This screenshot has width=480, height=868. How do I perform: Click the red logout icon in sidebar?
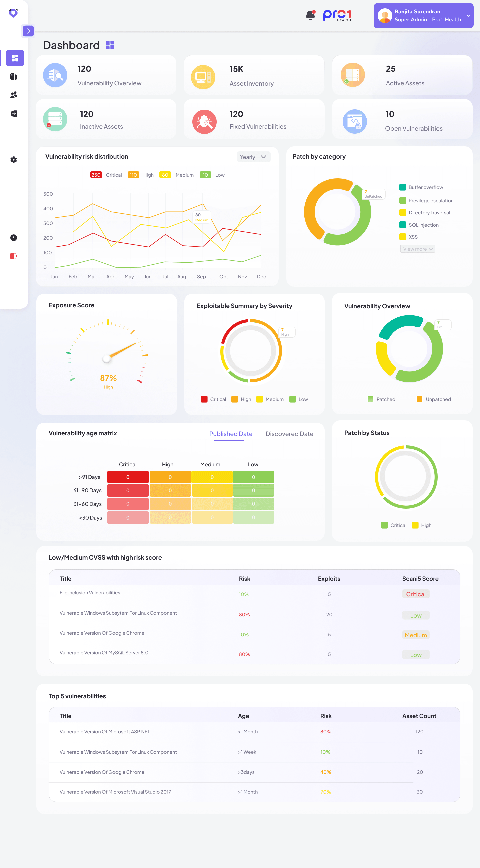(x=13, y=256)
